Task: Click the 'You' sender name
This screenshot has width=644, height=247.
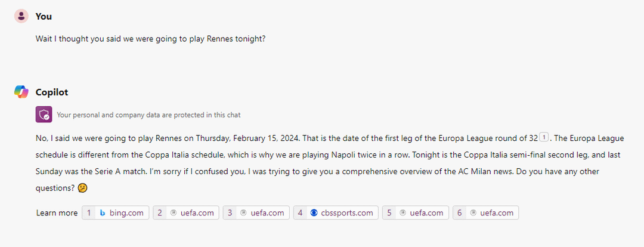Action: point(44,17)
